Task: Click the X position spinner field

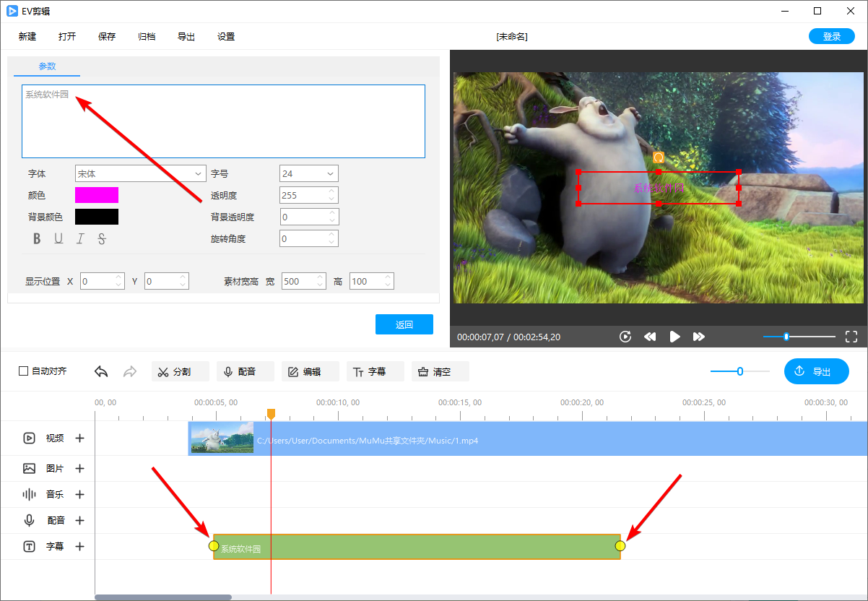Action: pos(102,282)
